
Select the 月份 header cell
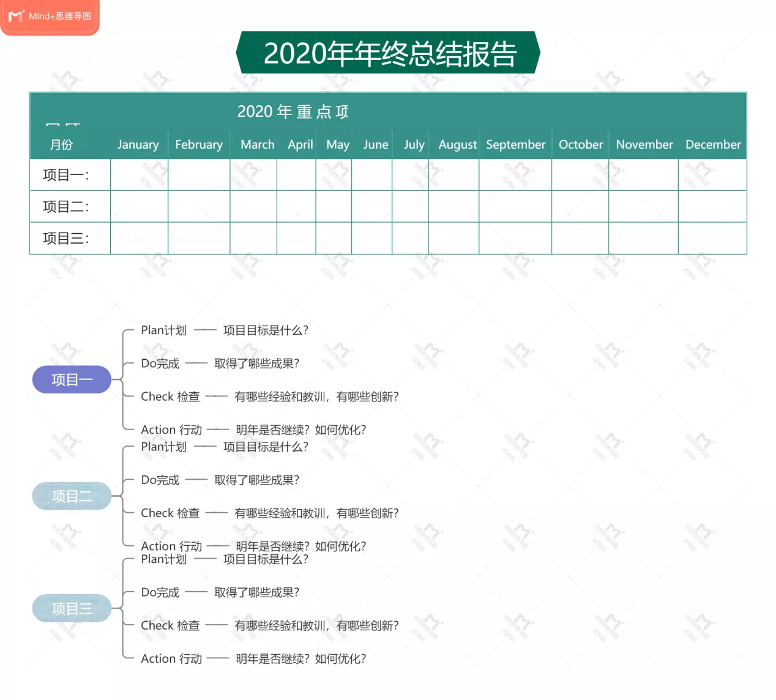[62, 145]
